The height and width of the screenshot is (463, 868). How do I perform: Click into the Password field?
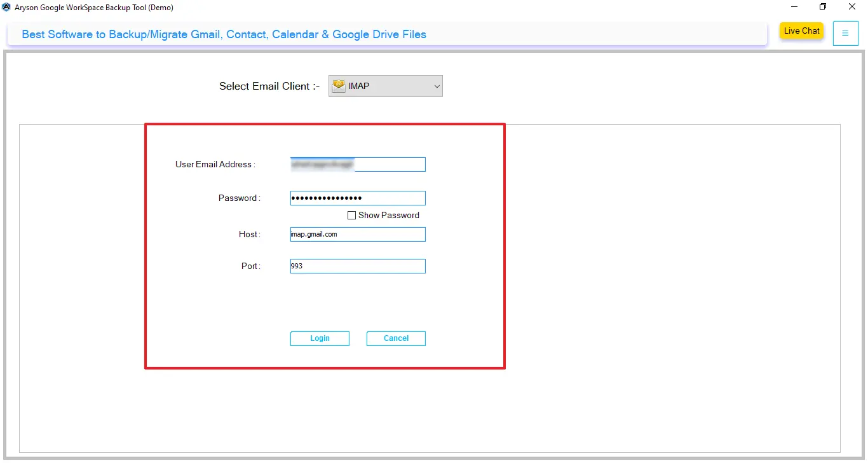pos(357,198)
